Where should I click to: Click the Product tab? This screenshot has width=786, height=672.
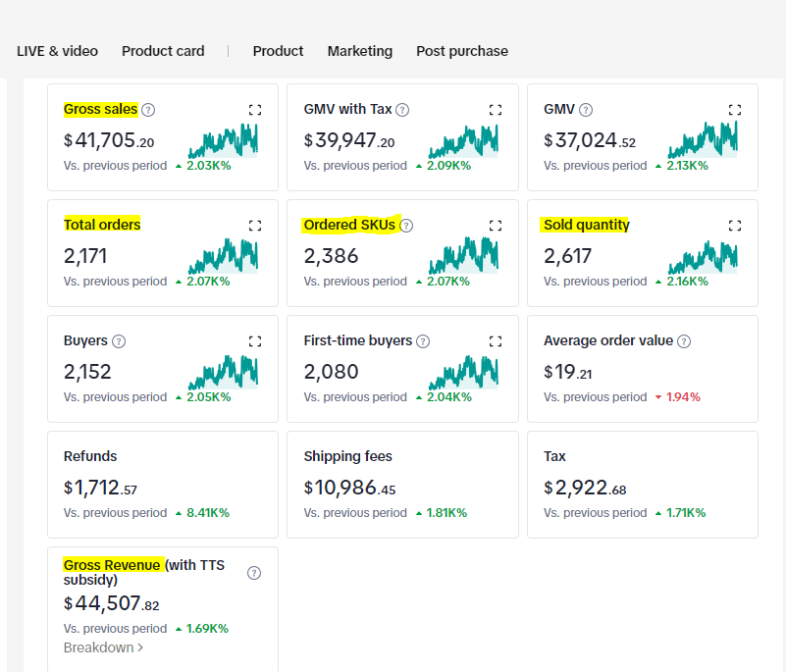tap(278, 51)
